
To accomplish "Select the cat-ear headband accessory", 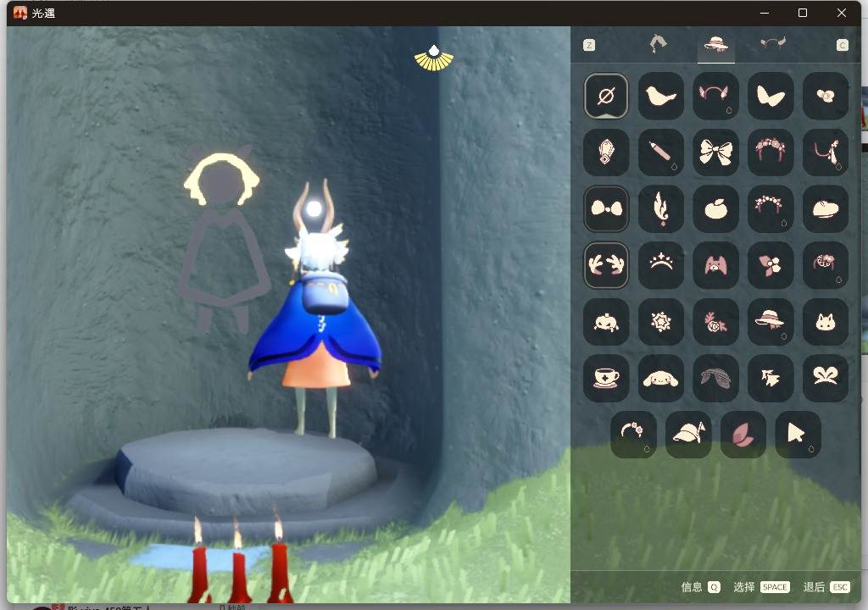I will pyautogui.click(x=715, y=96).
